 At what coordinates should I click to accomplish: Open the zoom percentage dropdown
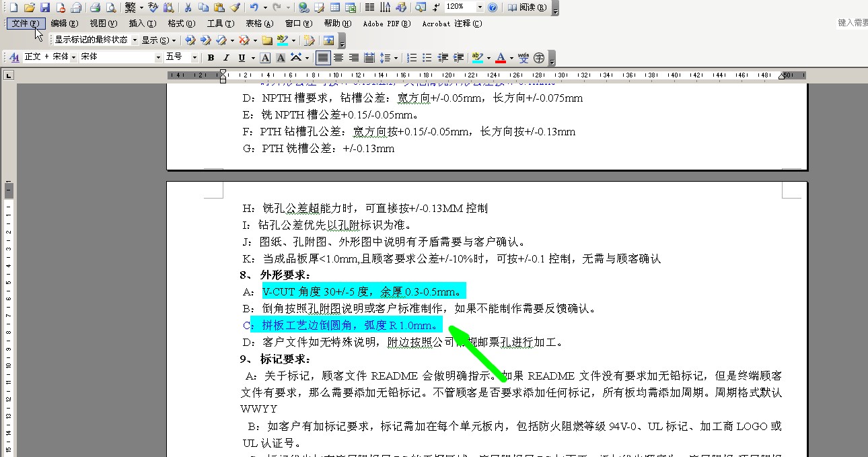click(480, 7)
